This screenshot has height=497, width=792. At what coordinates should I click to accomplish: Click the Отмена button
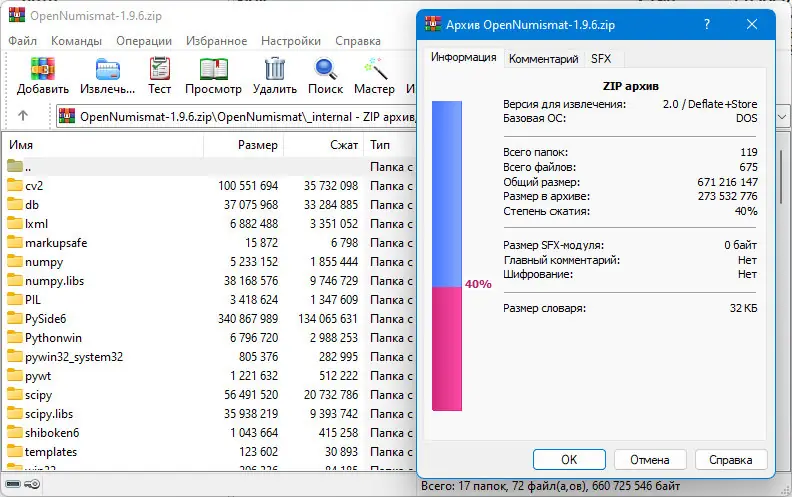tap(650, 459)
